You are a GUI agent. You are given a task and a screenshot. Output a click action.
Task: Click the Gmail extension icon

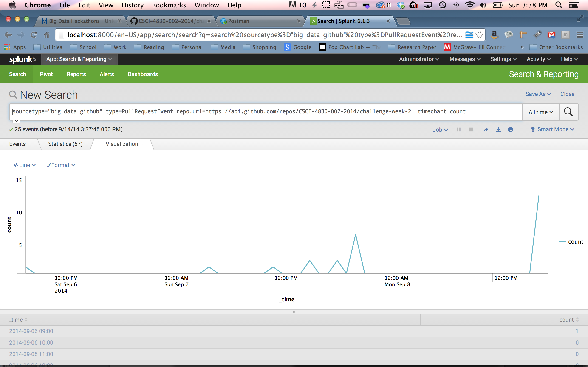[x=551, y=35]
